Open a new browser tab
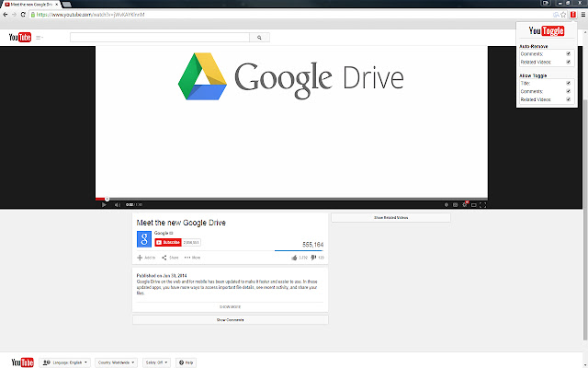The height and width of the screenshot is (368, 588). 66,5
